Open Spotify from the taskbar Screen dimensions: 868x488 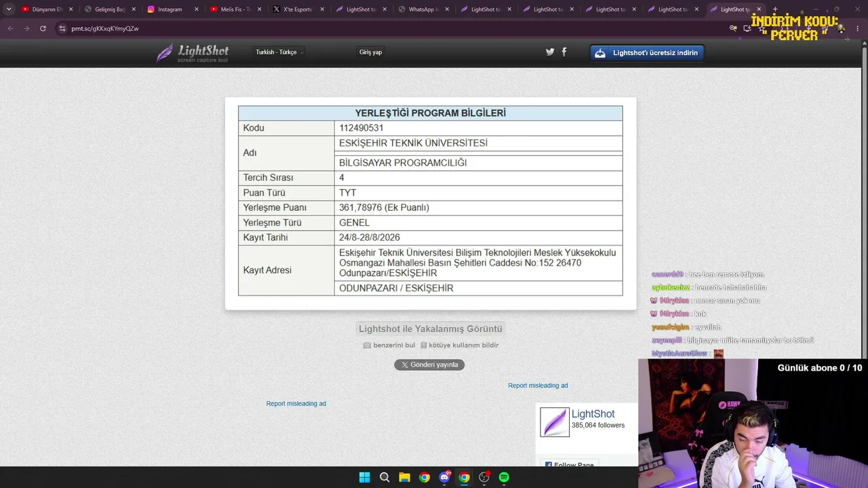pyautogui.click(x=504, y=477)
